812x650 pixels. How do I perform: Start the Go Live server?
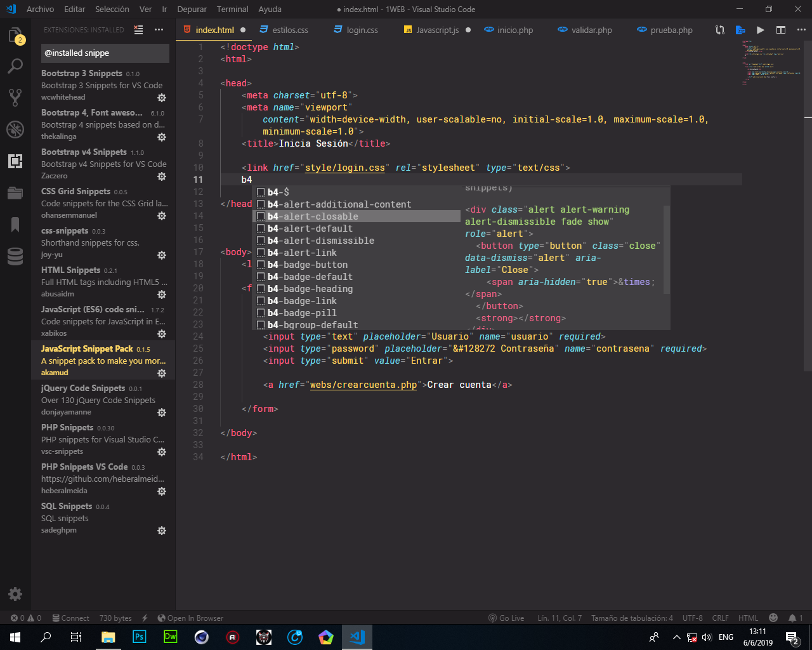(x=506, y=618)
